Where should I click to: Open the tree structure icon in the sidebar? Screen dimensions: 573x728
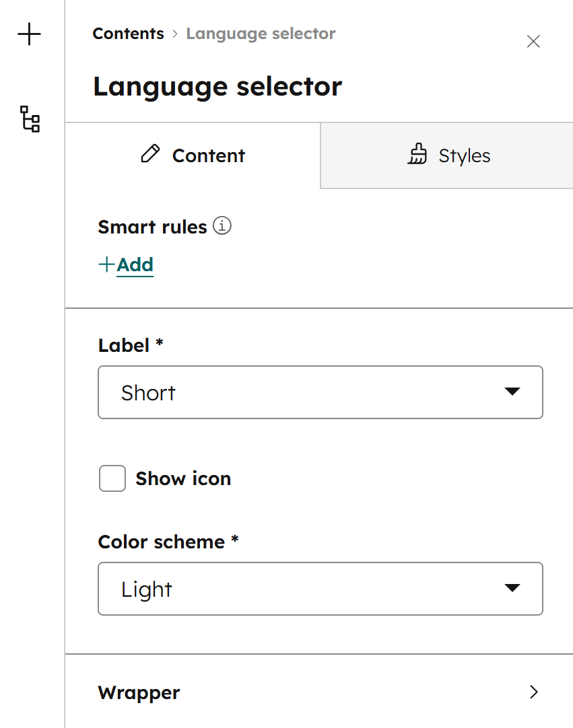coord(29,120)
